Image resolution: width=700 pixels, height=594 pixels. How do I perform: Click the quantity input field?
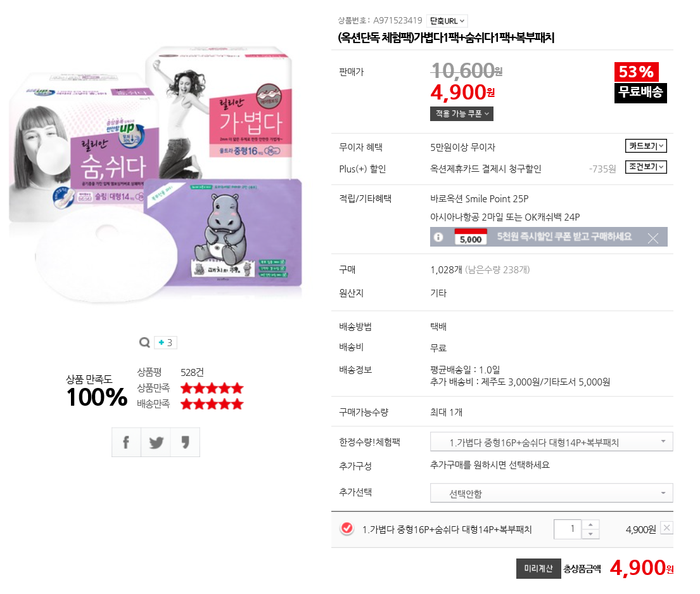(x=568, y=529)
